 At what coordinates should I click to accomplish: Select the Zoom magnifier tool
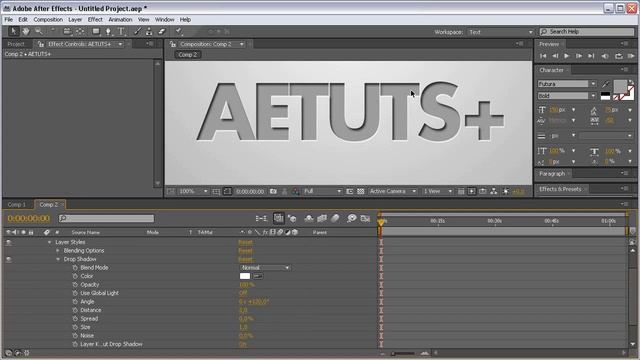[x=38, y=31]
